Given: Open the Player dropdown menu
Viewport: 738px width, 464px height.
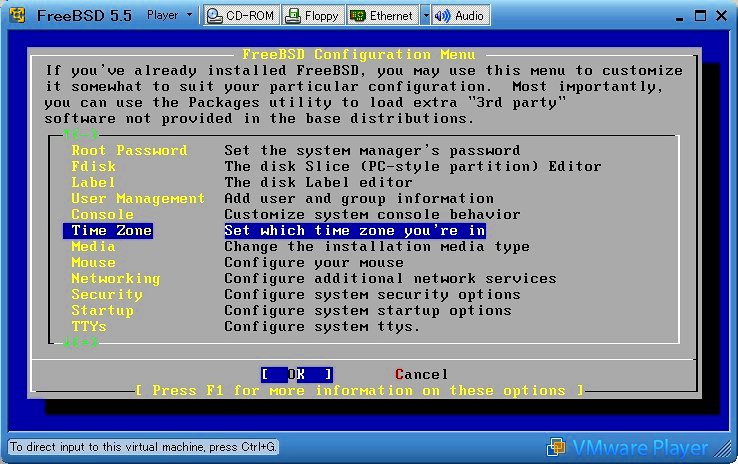Looking at the screenshot, I should (168, 16).
